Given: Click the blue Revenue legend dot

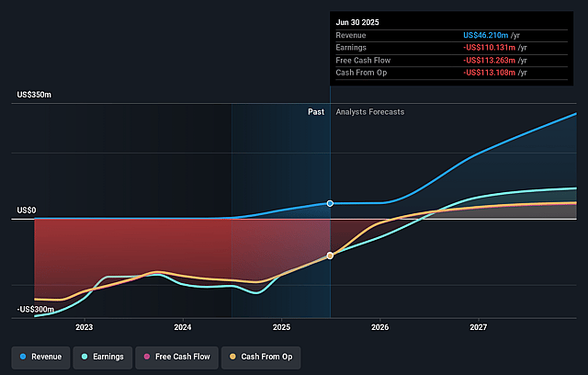Looking at the screenshot, I should [23, 357].
